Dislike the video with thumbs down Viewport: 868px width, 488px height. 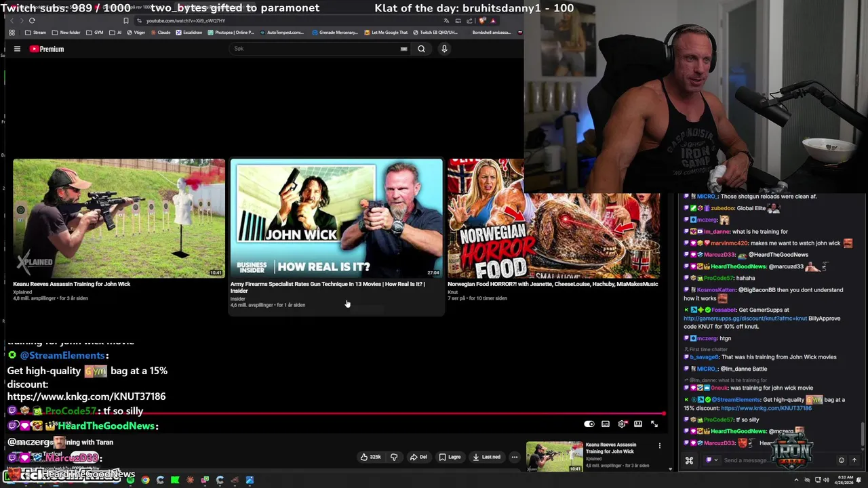point(394,457)
